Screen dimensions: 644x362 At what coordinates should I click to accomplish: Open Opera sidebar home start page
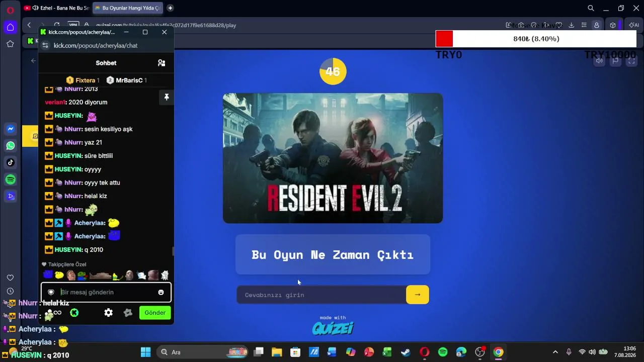[10, 27]
